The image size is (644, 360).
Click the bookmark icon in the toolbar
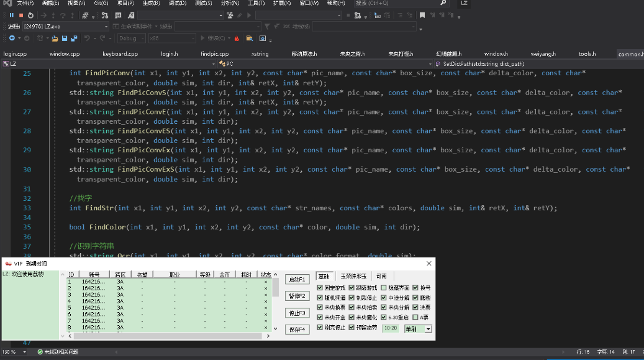point(422,15)
